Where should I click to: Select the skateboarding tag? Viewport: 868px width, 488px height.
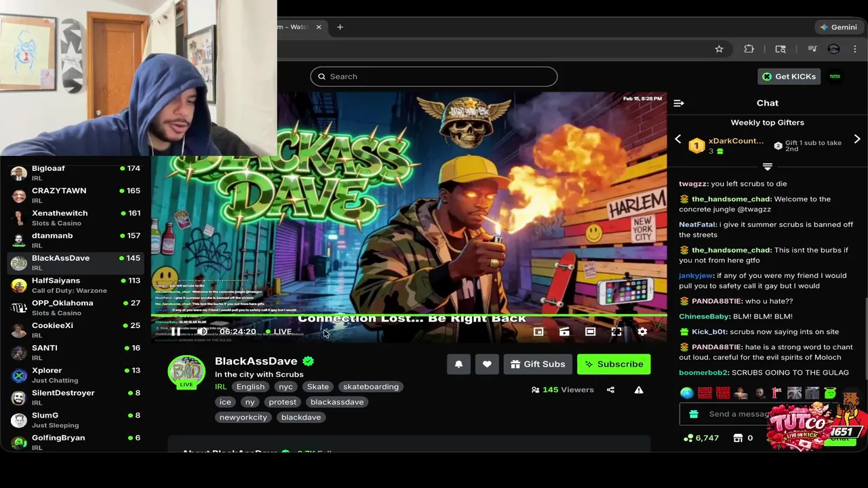click(x=371, y=386)
